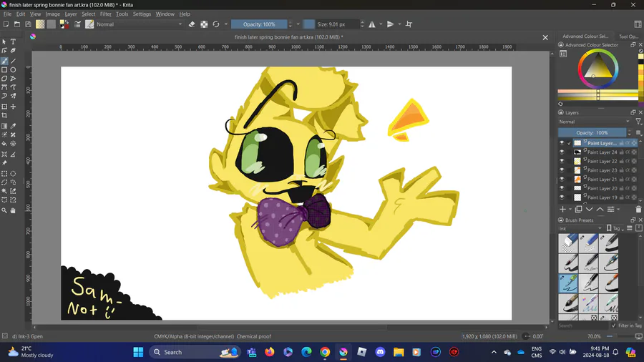Create a new document icon
The width and height of the screenshot is (644, 362).
(6, 24)
